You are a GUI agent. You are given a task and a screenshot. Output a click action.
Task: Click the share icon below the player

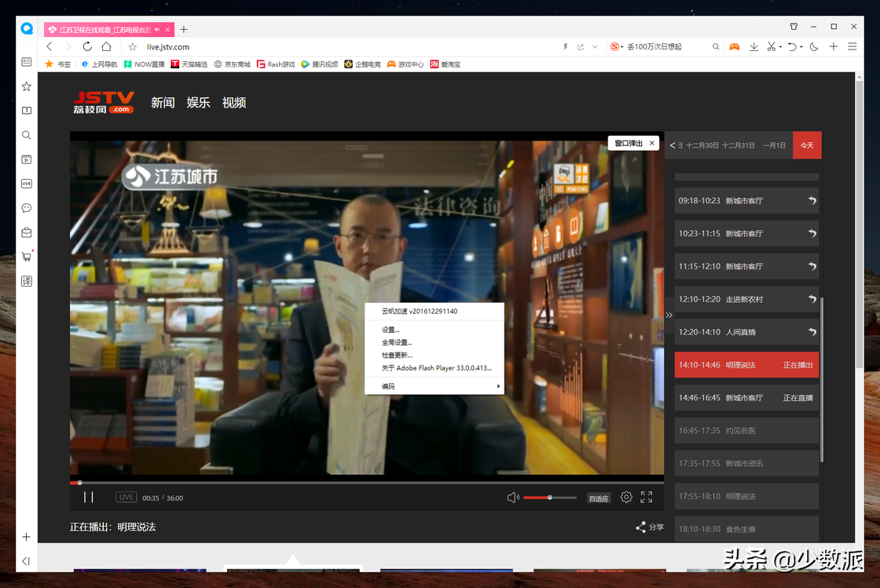point(641,528)
